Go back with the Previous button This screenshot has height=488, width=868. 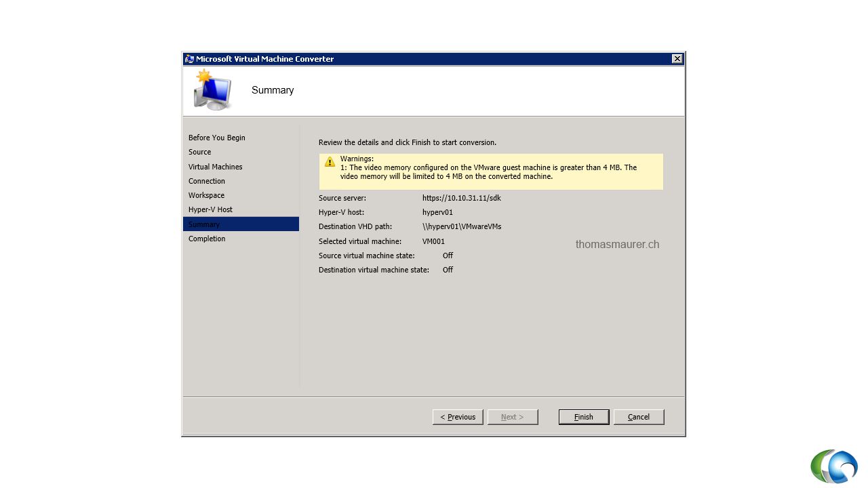[x=458, y=417]
